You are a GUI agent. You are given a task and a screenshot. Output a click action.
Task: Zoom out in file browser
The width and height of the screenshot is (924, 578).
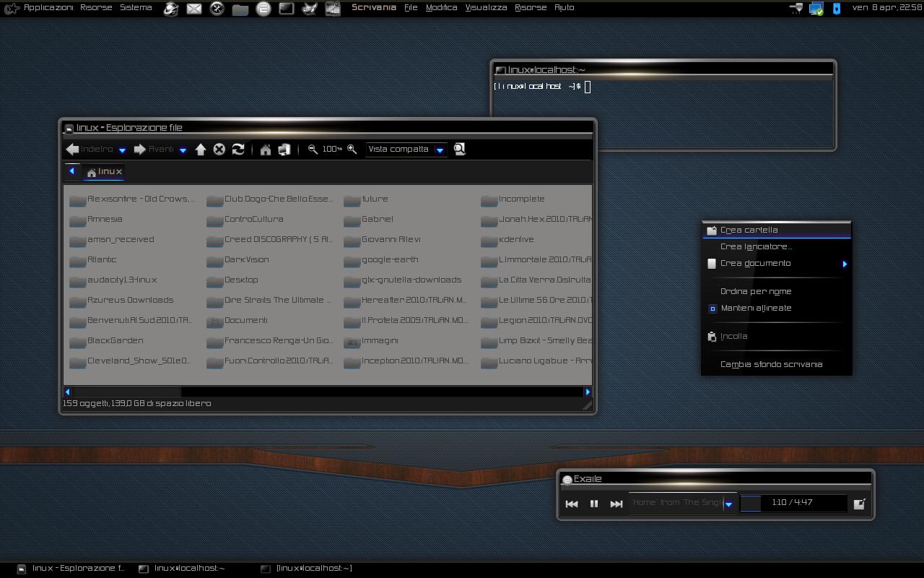(313, 150)
